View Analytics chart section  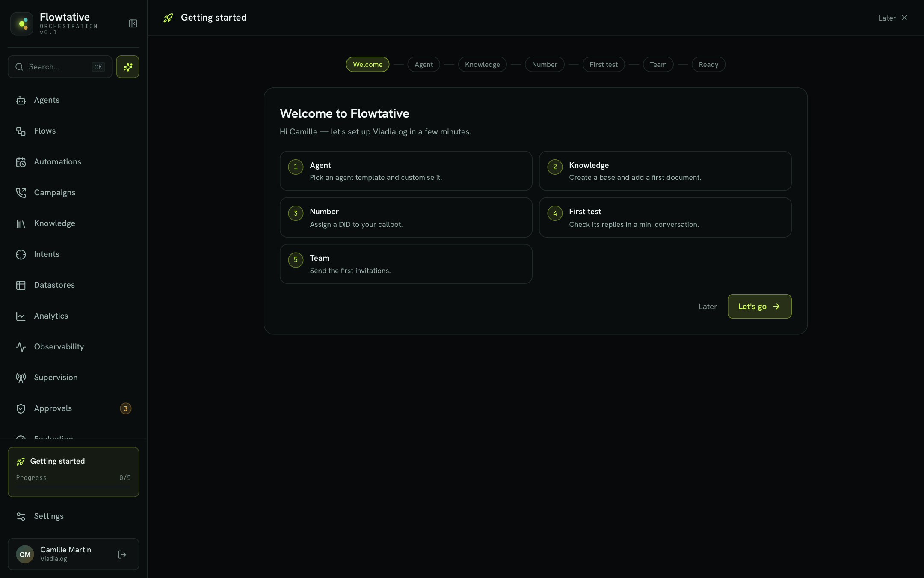73,316
